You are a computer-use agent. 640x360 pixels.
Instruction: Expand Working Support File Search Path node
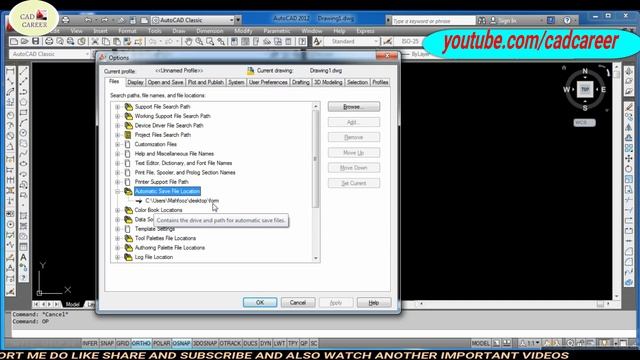coord(118,116)
